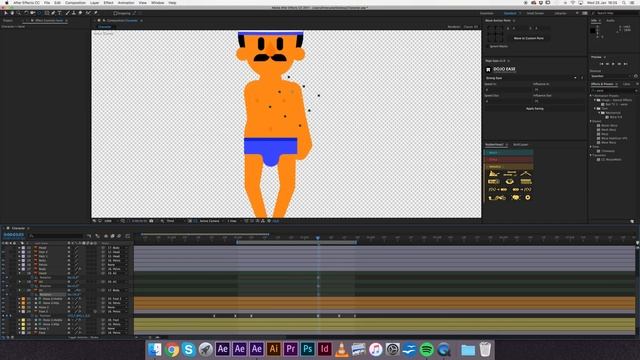
Task: Jump to last frame in Preview panel
Action: pos(625,64)
